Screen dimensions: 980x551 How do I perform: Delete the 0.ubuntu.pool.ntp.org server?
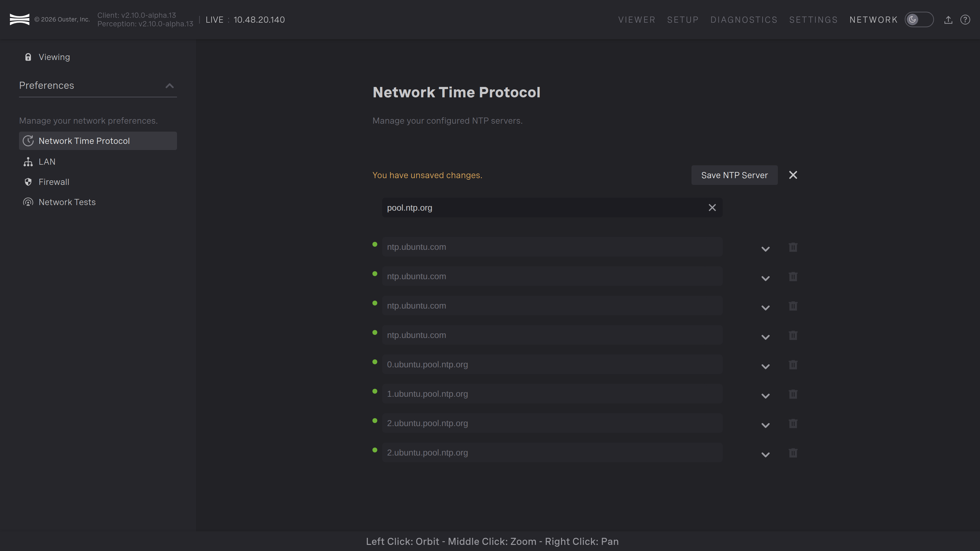(793, 365)
